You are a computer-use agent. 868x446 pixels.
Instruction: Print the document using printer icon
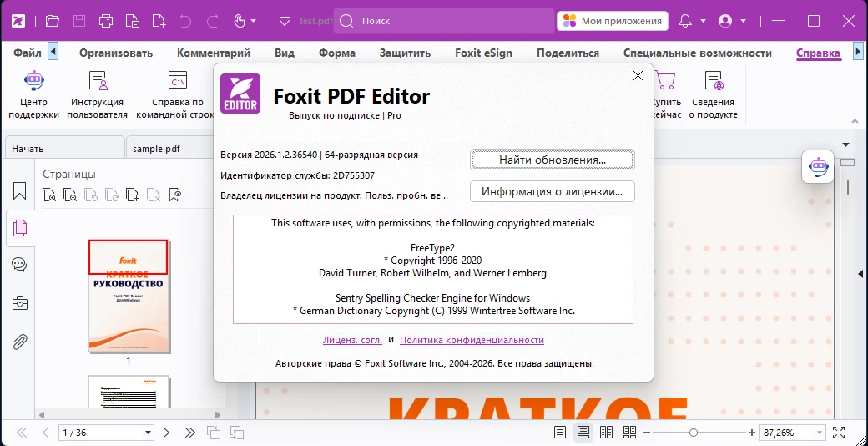pyautogui.click(x=106, y=21)
